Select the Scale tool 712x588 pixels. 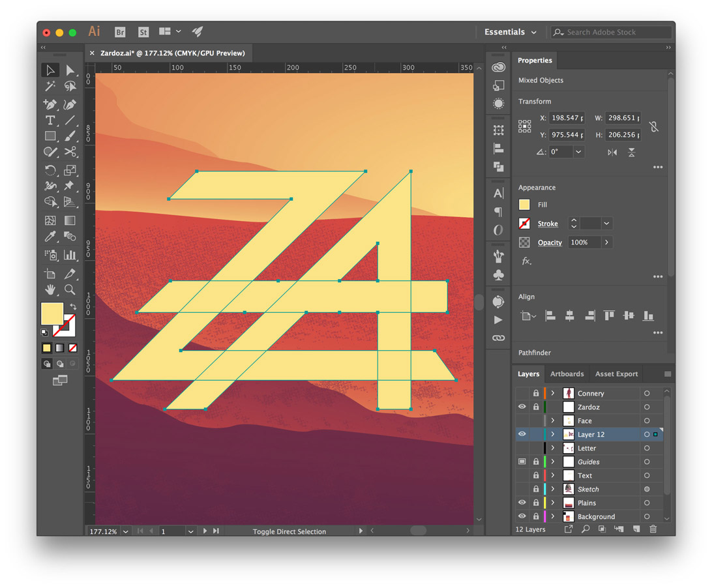tap(70, 170)
